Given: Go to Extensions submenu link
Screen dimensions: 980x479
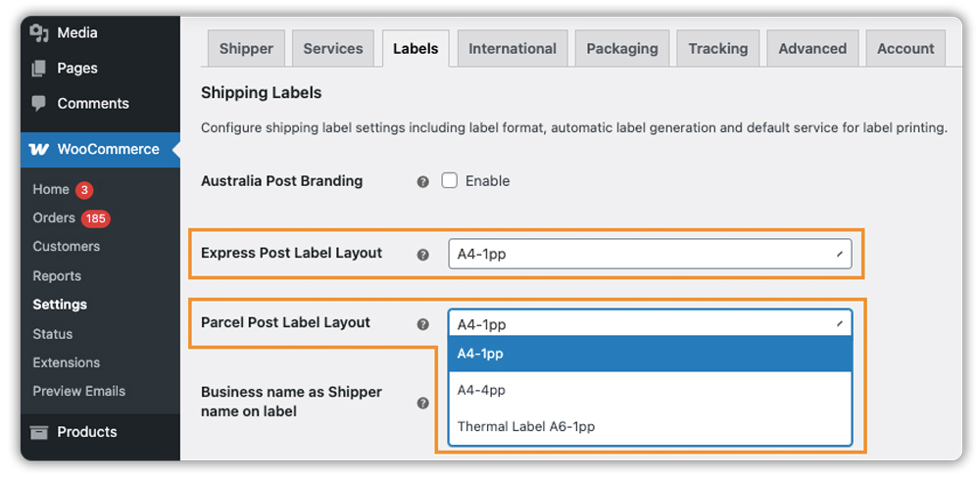Looking at the screenshot, I should click(67, 362).
